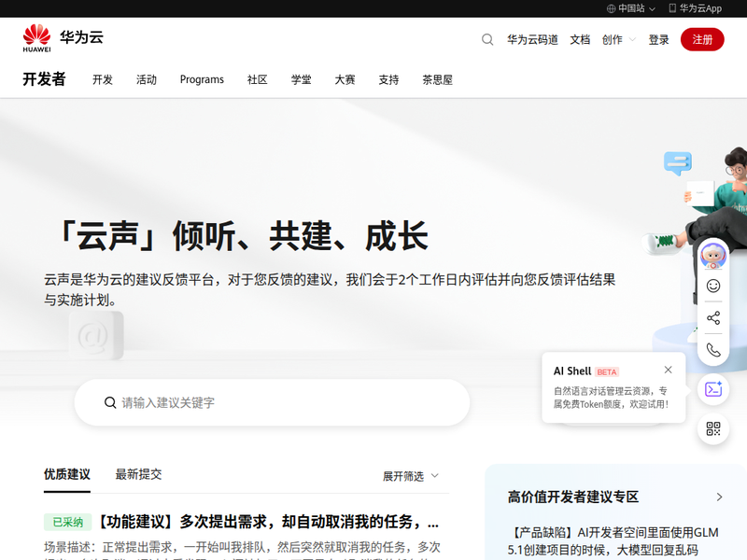Open the 多次提出需求 suggestion title
The width and height of the screenshot is (747, 560).
click(x=268, y=522)
